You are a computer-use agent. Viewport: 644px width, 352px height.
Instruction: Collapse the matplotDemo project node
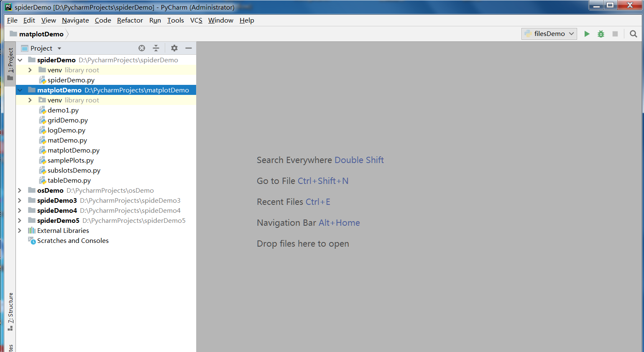click(20, 90)
